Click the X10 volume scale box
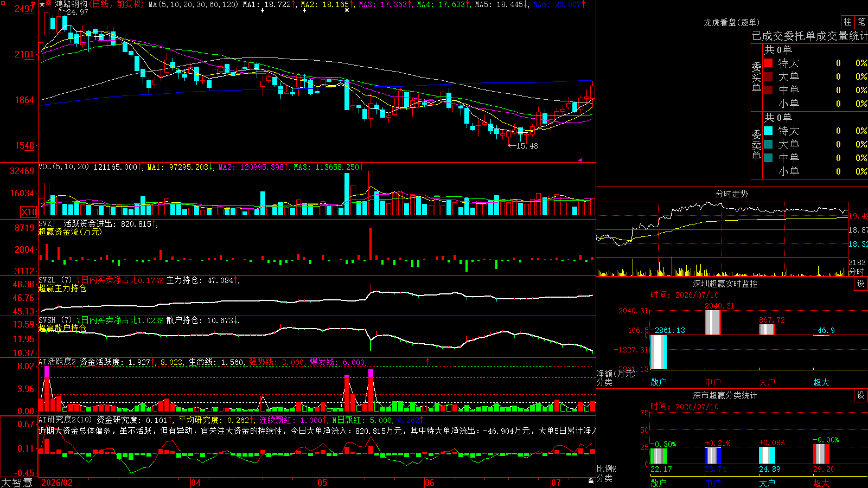 tap(29, 212)
